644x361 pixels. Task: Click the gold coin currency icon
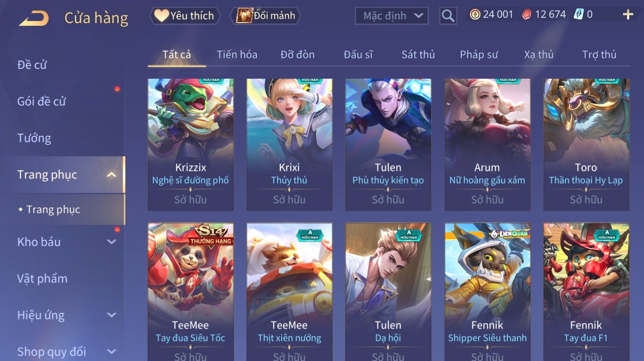(x=475, y=15)
